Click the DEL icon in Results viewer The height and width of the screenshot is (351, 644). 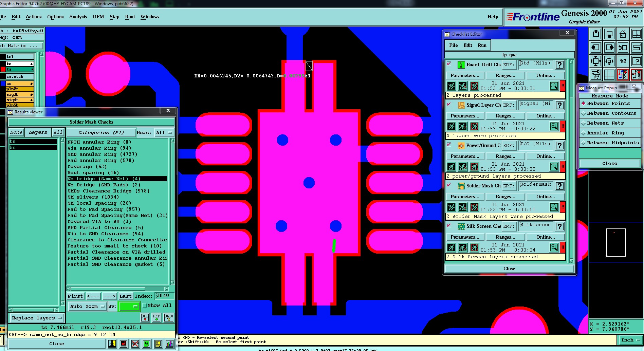(145, 318)
